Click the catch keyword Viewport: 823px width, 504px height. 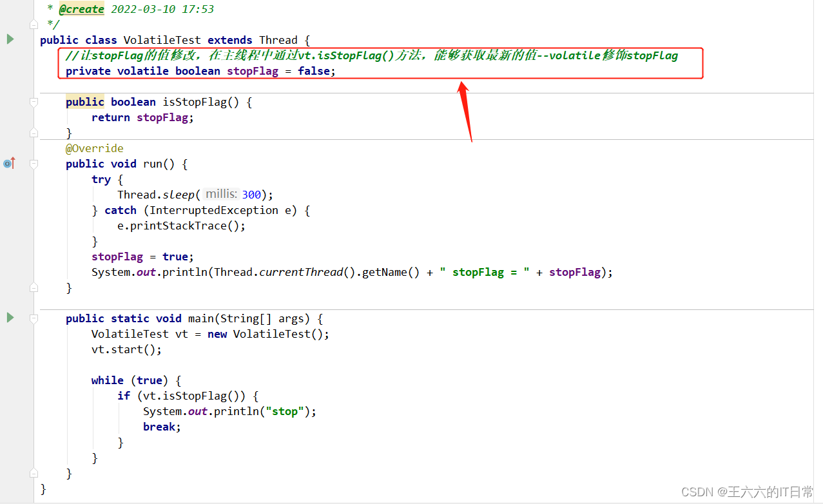(121, 210)
